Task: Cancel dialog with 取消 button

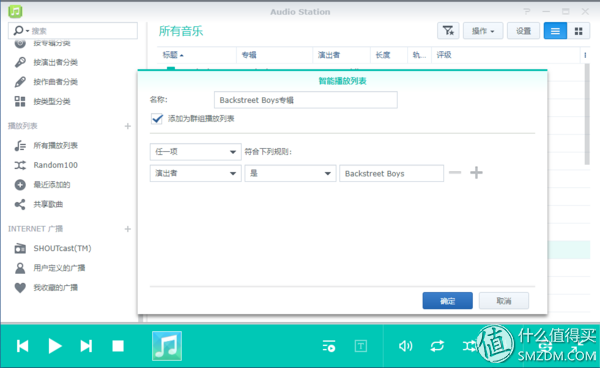Action: click(504, 301)
